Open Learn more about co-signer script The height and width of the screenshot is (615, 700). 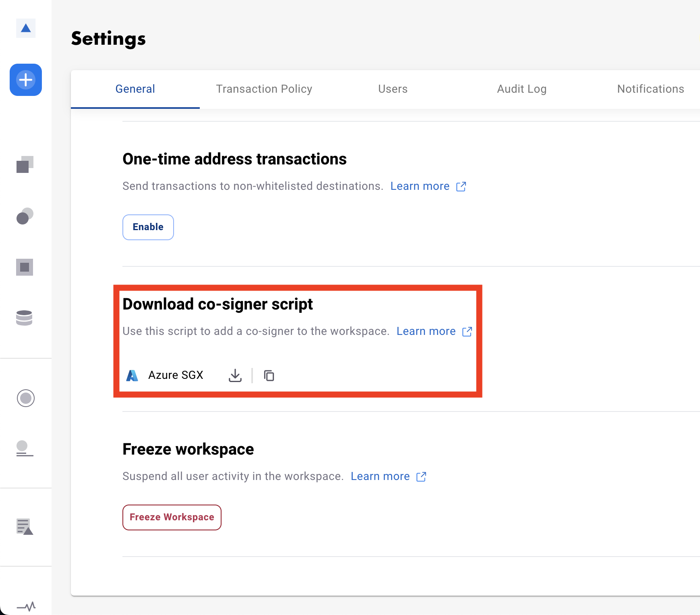tap(426, 331)
